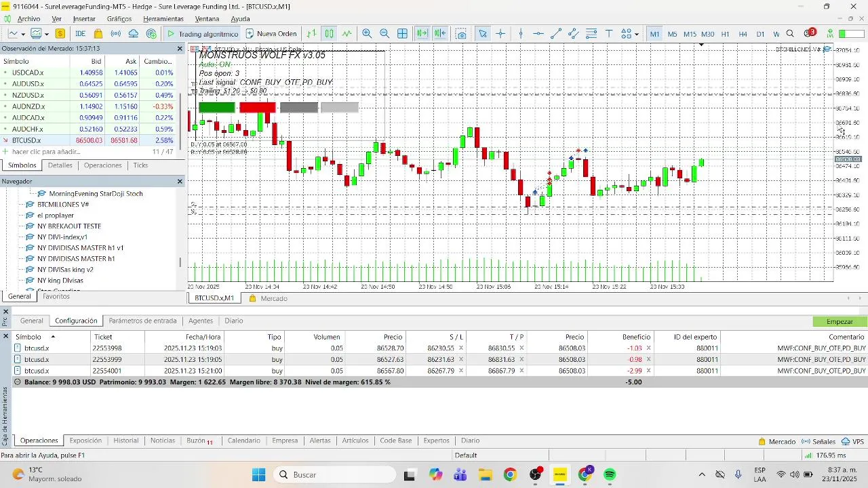The image size is (868, 488).
Task: Open account notifications icon with badge 3
Action: tap(809, 33)
